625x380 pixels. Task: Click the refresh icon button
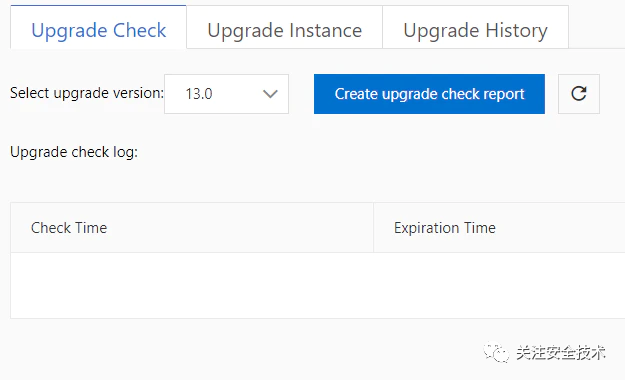pyautogui.click(x=579, y=94)
